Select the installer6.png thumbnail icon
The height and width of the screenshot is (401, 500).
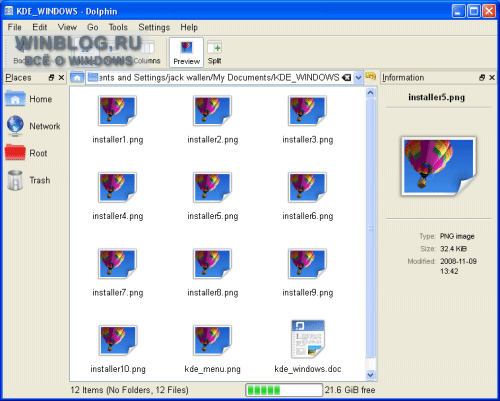pos(307,187)
